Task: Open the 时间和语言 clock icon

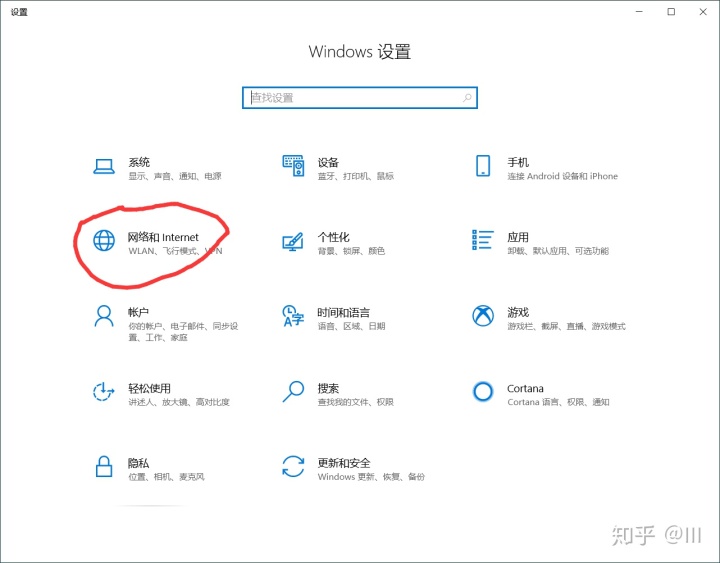Action: pyautogui.click(x=293, y=315)
